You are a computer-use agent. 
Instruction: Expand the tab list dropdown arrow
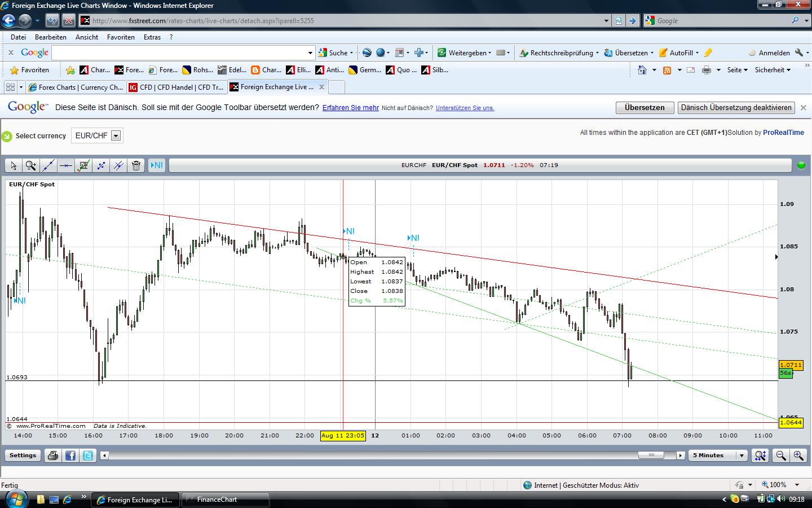point(21,87)
